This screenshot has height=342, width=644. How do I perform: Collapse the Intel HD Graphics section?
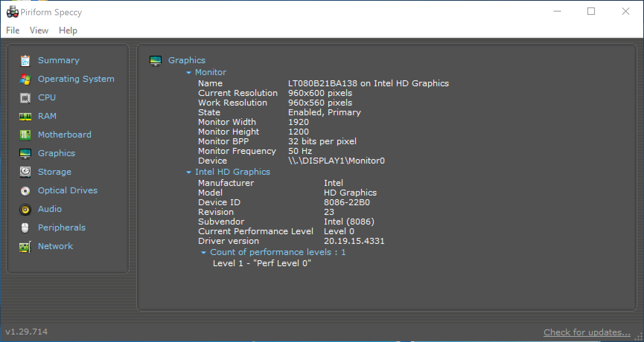pyautogui.click(x=189, y=172)
